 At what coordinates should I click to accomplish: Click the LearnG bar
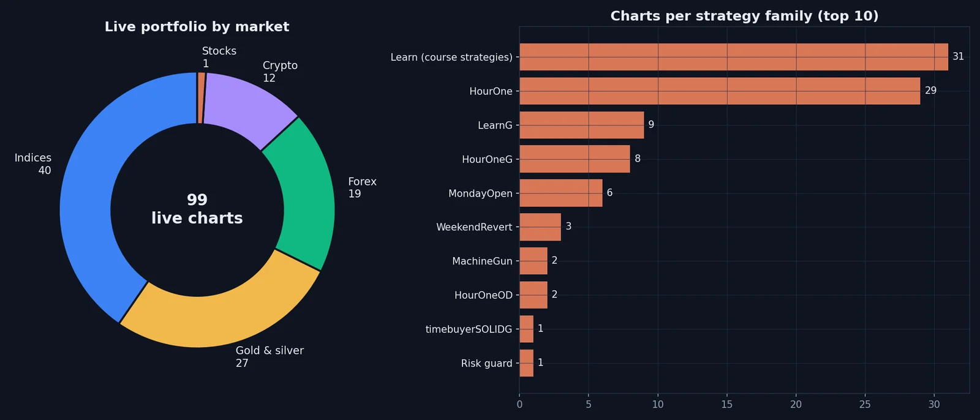[x=581, y=125]
